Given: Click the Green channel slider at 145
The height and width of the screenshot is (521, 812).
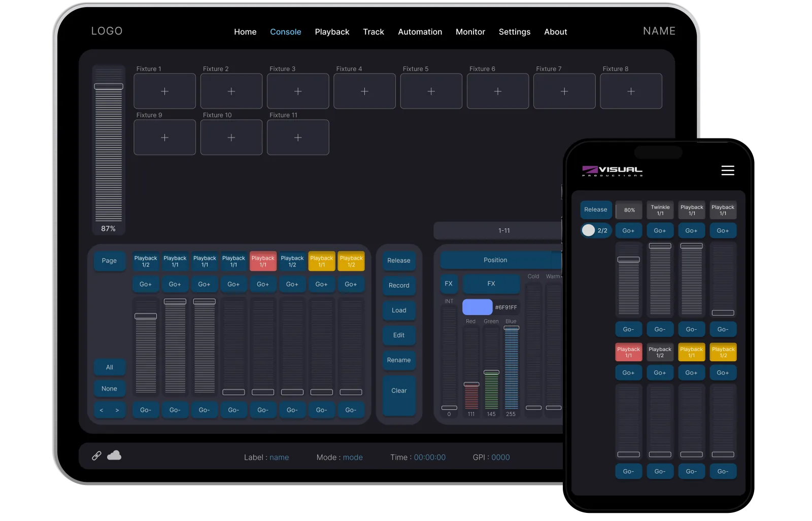Looking at the screenshot, I should click(x=491, y=372).
